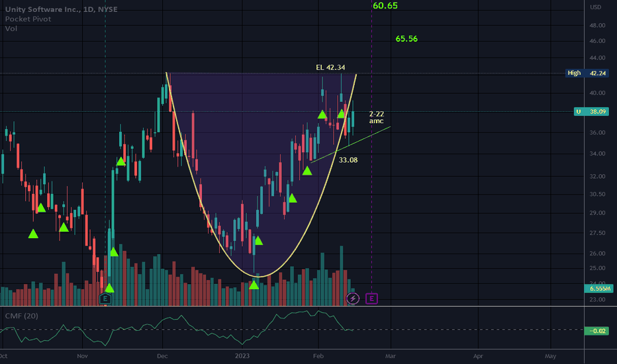The image size is (617, 364).
Task: Click the lightning bolt event icon
Action: point(353,298)
